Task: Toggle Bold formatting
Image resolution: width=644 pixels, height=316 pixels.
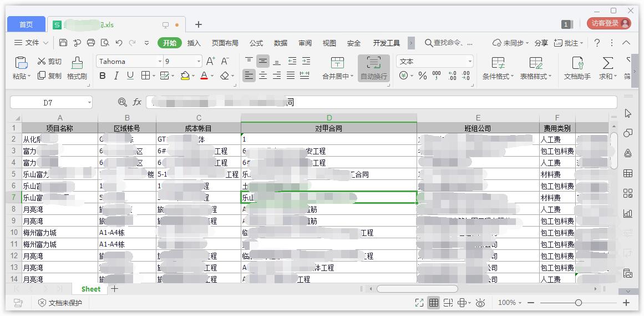Action: pyautogui.click(x=102, y=76)
